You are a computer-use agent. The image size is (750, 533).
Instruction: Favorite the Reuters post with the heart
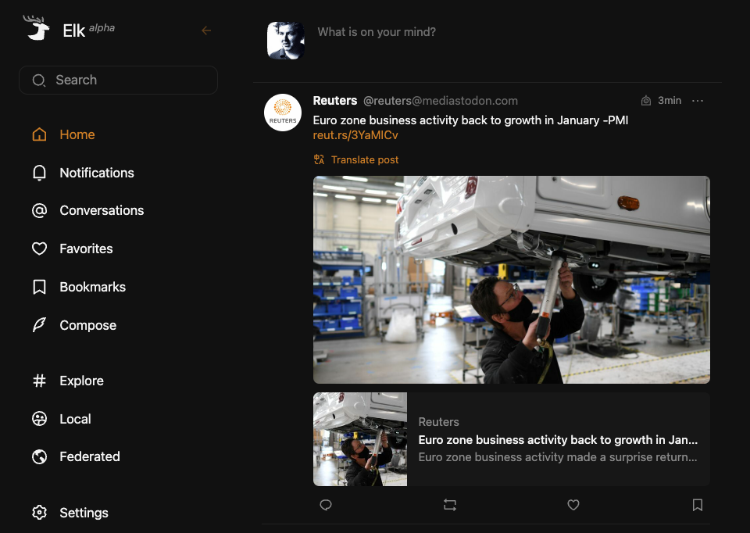(x=573, y=505)
